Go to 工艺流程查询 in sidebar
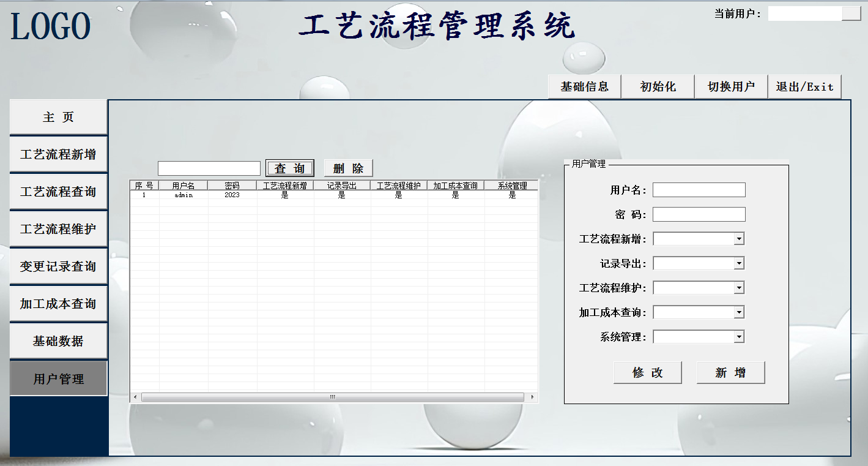This screenshot has height=466, width=868. coord(58,192)
